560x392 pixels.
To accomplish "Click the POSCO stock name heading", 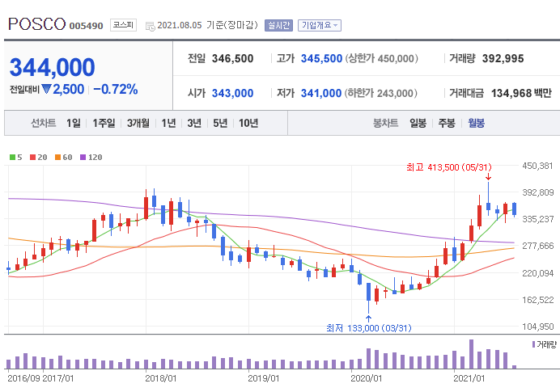I will [37, 24].
